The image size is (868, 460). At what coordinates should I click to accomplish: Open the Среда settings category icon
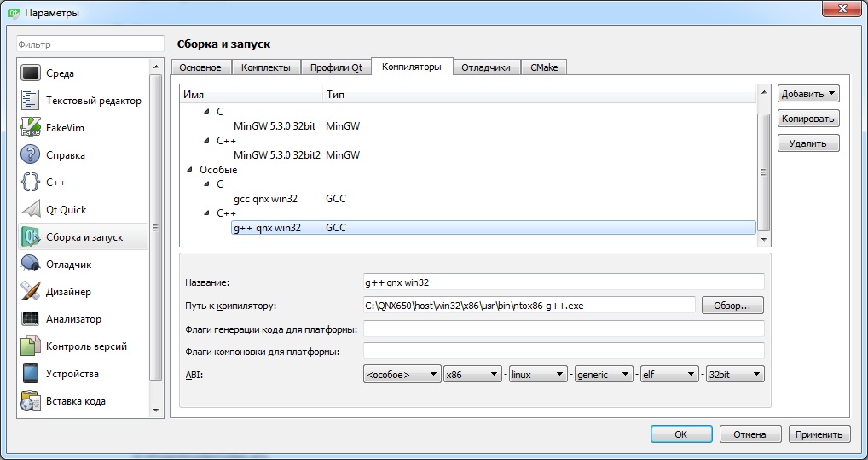(31, 73)
